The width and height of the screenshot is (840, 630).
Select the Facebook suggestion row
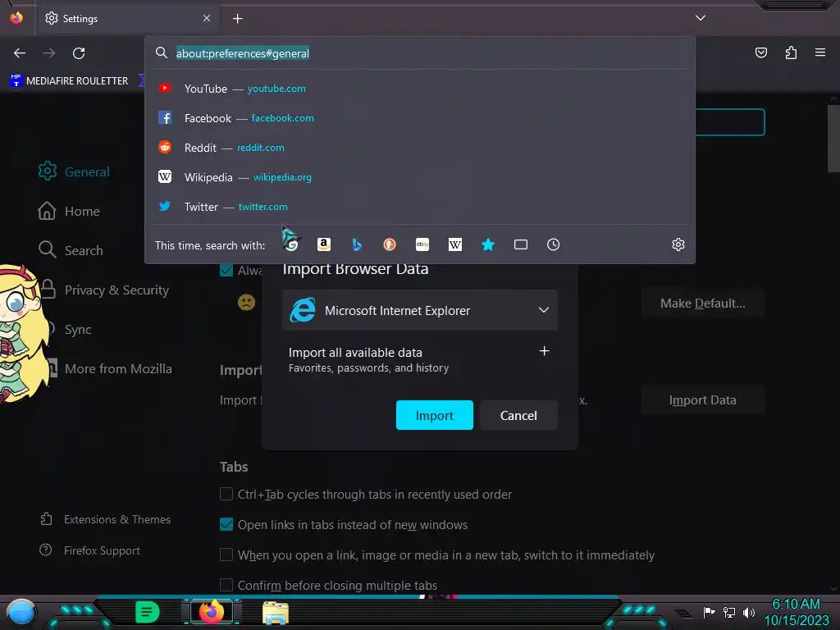420,118
